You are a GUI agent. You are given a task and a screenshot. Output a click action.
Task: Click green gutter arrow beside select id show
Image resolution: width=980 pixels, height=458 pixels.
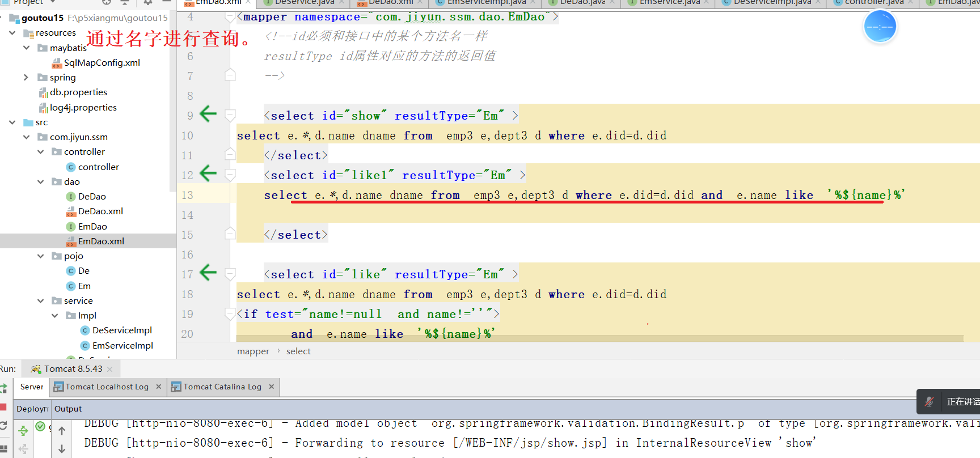pyautogui.click(x=208, y=114)
